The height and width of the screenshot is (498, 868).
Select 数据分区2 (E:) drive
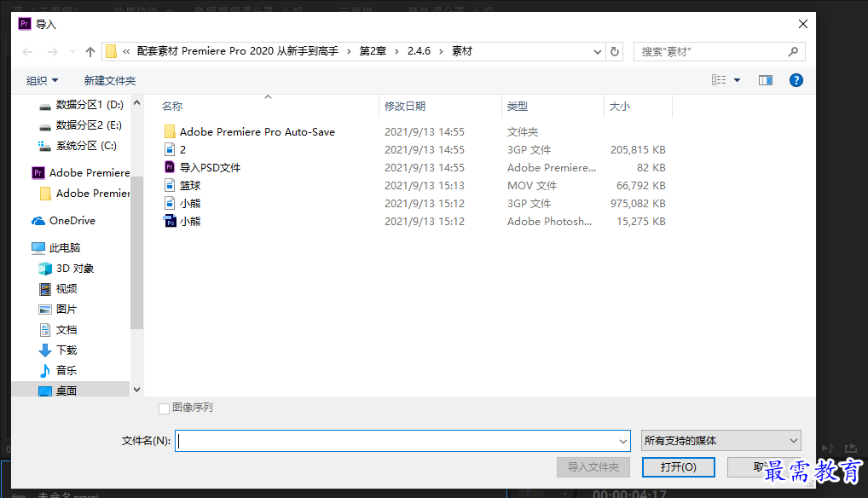point(80,125)
